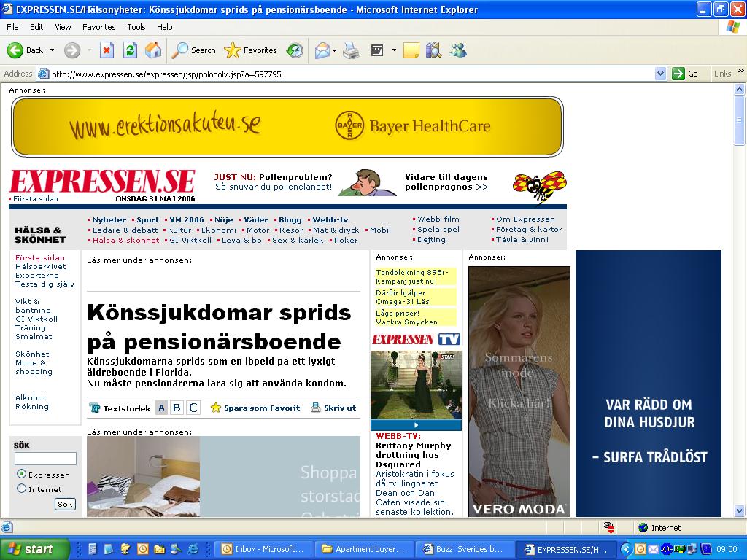The height and width of the screenshot is (560, 747).
Task: Click the pollen bee mascot icon
Action: (x=540, y=187)
